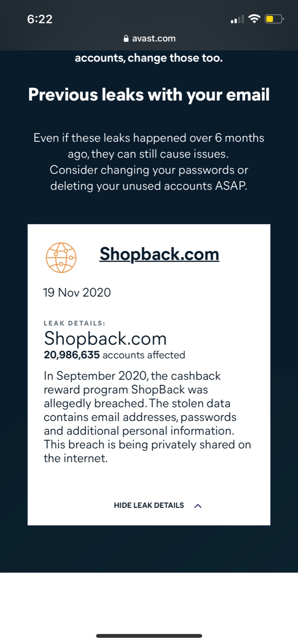Tap the 19 Nov 2020 leak date
Screen dimensions: 298x644
point(77,293)
